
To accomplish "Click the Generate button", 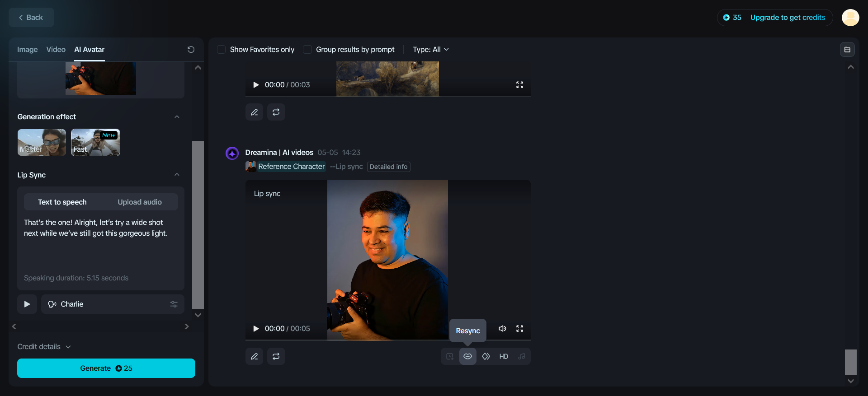I will [x=106, y=368].
